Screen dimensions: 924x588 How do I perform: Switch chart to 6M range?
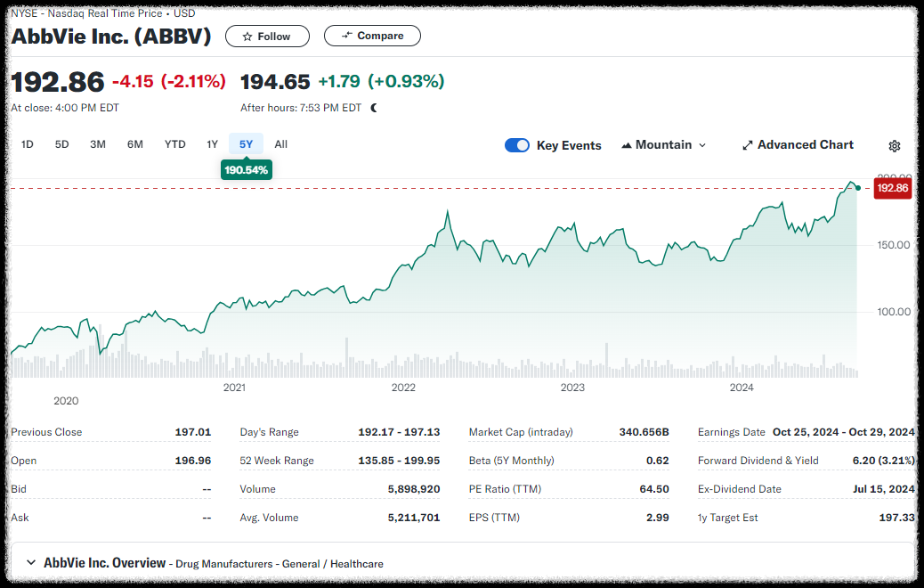click(135, 144)
